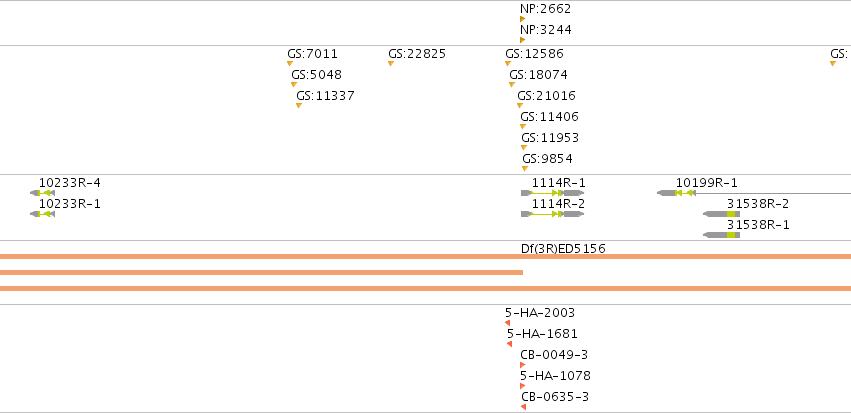
Task: Click the GS:18074 label
Action: pyautogui.click(x=538, y=75)
